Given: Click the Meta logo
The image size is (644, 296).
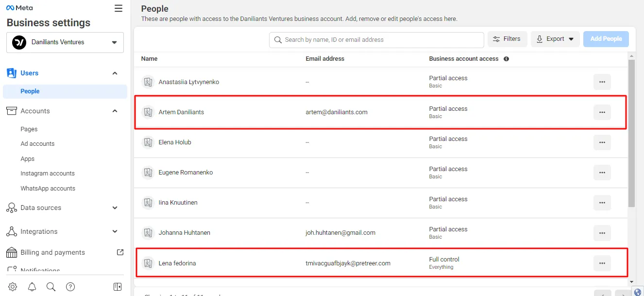Looking at the screenshot, I should pos(19,8).
